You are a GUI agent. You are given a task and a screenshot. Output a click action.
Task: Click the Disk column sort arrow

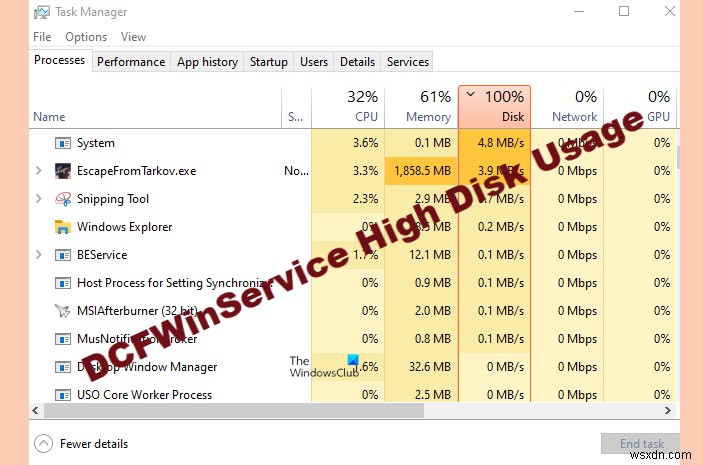click(470, 95)
